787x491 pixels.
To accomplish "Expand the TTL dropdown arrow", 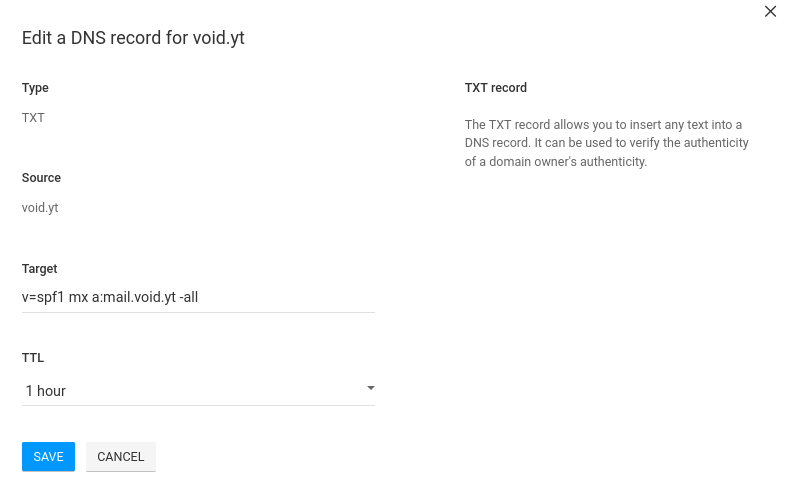I will pos(370,388).
